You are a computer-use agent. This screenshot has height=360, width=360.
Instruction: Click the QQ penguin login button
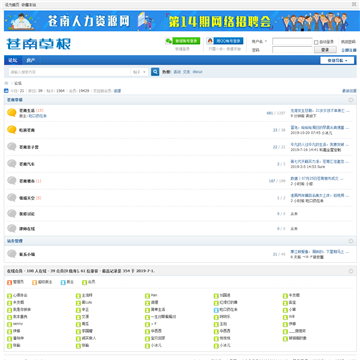[x=225, y=41]
